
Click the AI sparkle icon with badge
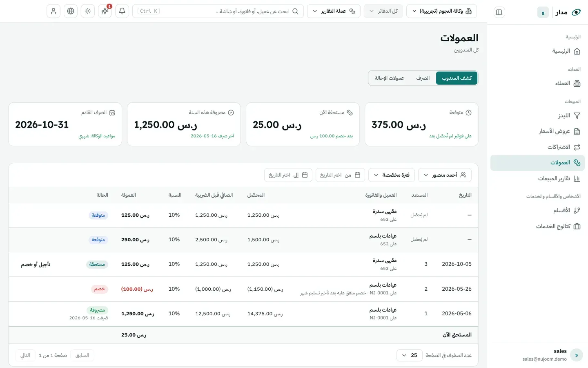coord(105,11)
